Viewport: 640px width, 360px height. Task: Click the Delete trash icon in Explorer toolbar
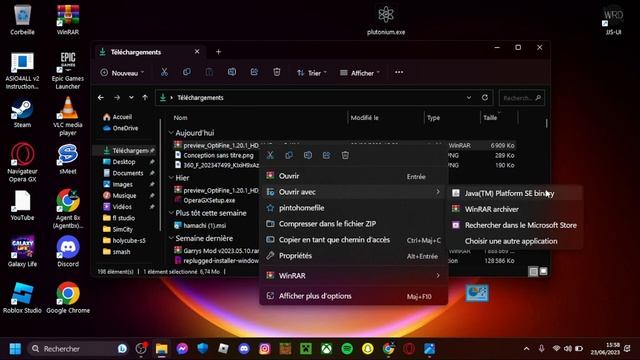click(x=276, y=72)
